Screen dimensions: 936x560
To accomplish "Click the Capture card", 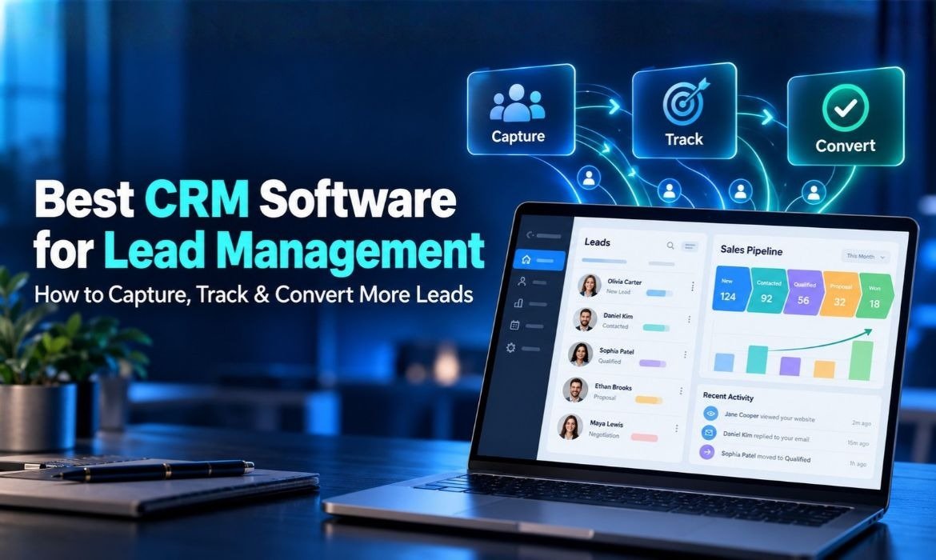I will 521,110.
